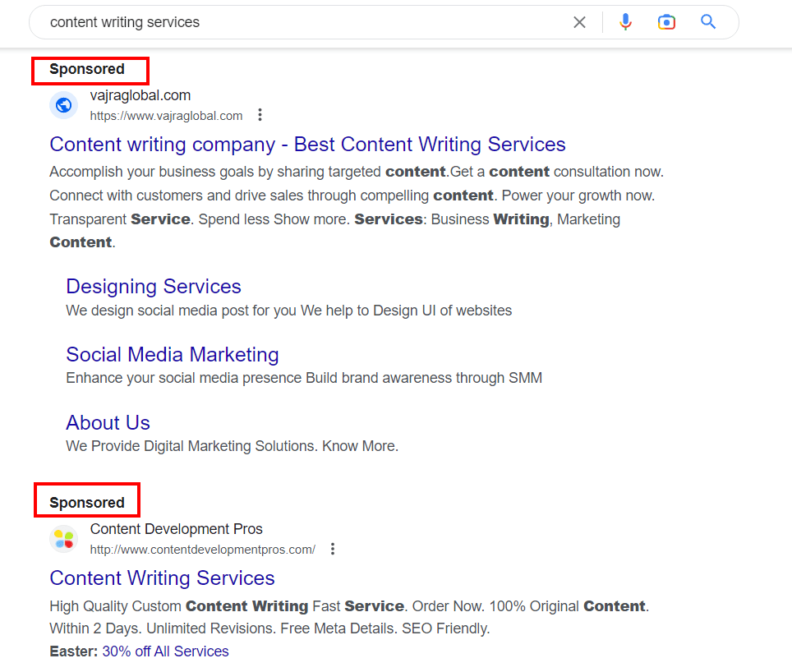Click the first 'Sponsored' label above vajraglobal.com
The image size is (792, 672).
tap(87, 69)
